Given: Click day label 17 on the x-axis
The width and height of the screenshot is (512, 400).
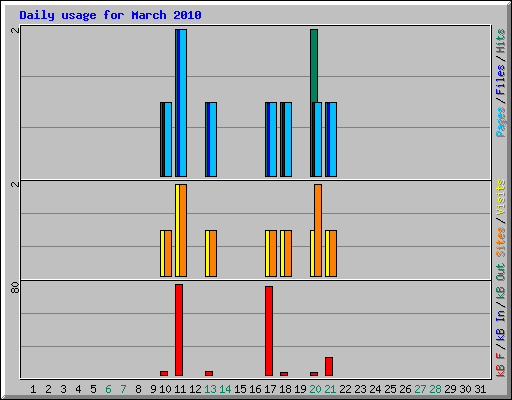Looking at the screenshot, I should tap(270, 389).
